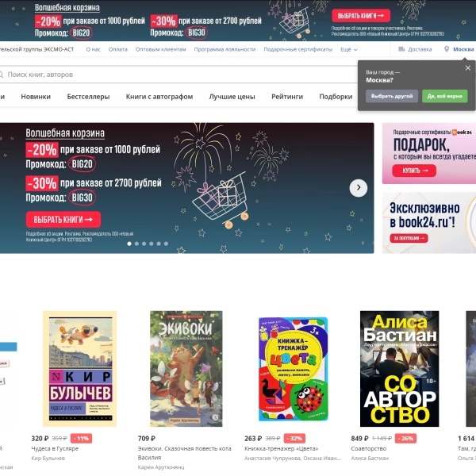Open the Кир Булычев book cover

[x=79, y=369]
